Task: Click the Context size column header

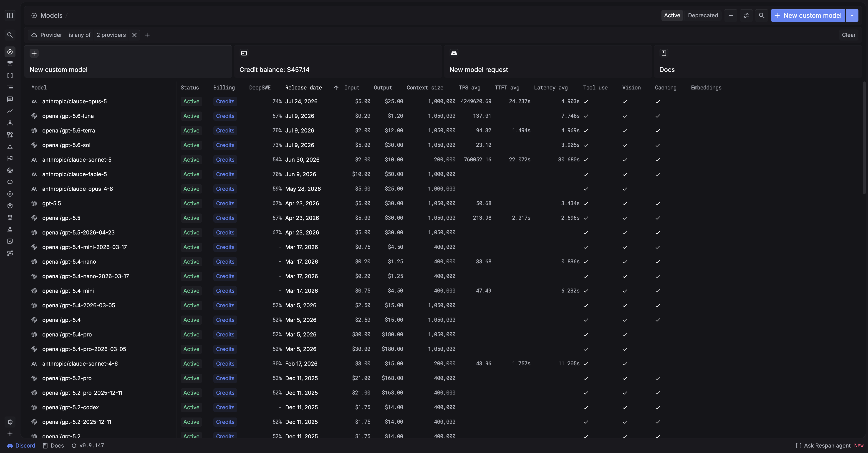Action: 425,88
